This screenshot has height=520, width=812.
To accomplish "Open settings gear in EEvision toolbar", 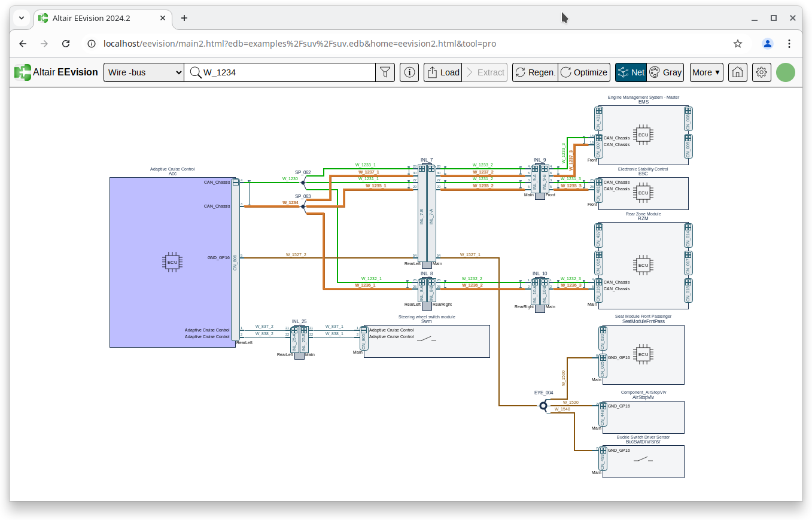I will coord(761,72).
